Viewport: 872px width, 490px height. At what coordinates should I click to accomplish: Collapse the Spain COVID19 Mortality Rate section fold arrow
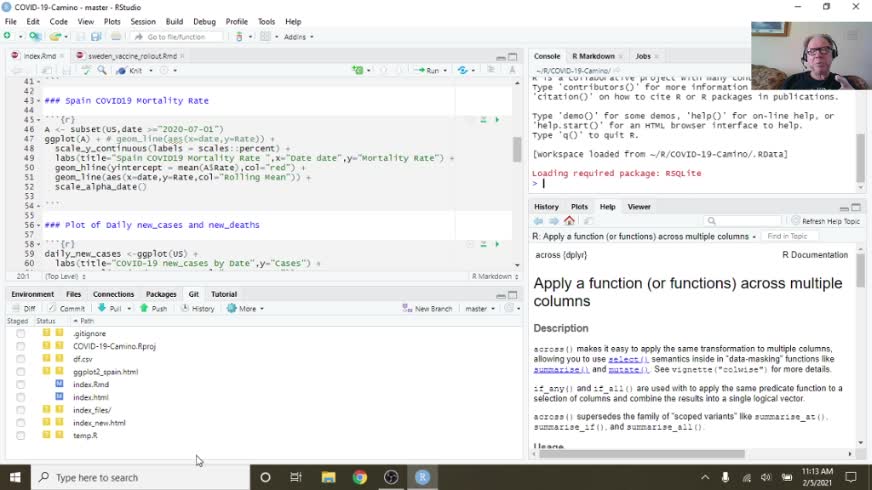click(x=38, y=101)
